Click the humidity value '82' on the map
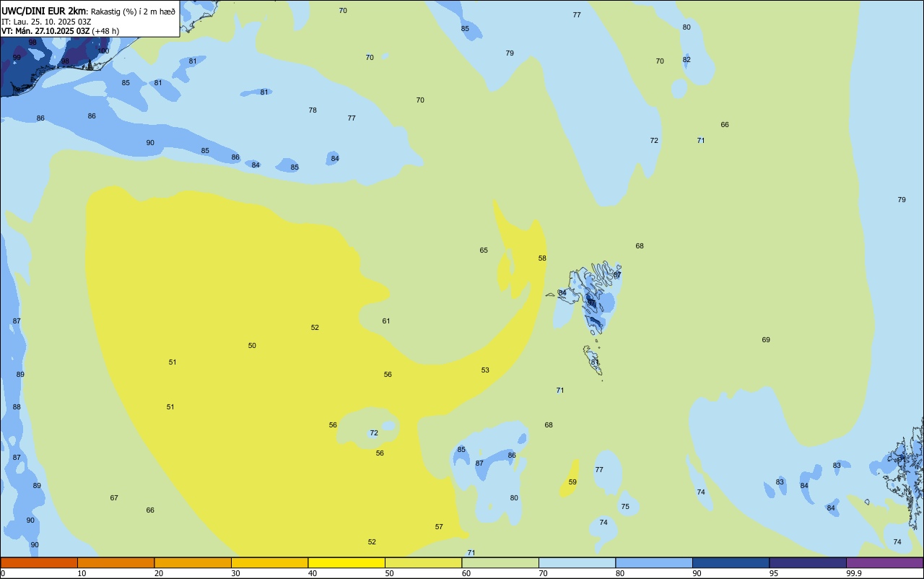Screen dimensions: 924x579 (687, 60)
